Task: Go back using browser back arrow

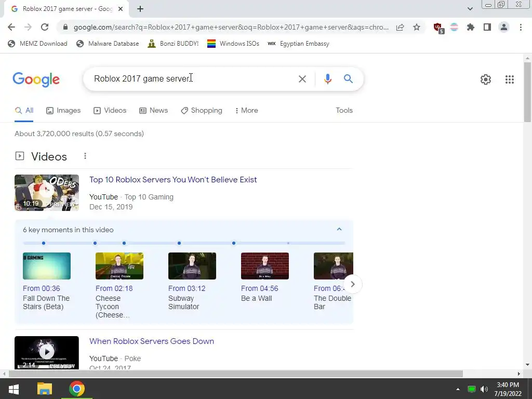Action: pyautogui.click(x=11, y=27)
